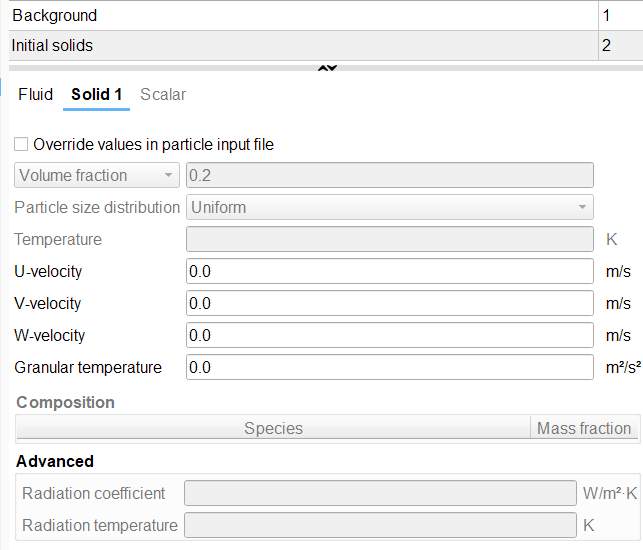The image size is (643, 550).
Task: Click the U-velocity input field
Action: tap(390, 271)
